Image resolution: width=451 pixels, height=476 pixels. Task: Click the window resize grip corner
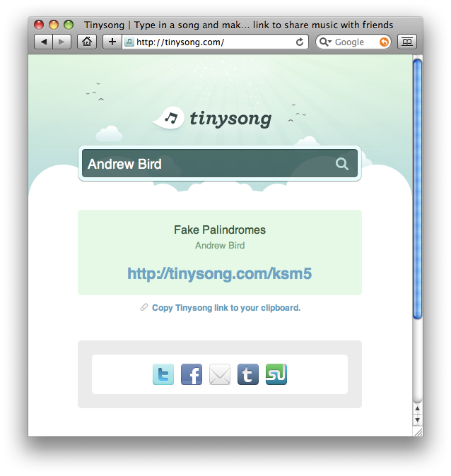pyautogui.click(x=418, y=432)
